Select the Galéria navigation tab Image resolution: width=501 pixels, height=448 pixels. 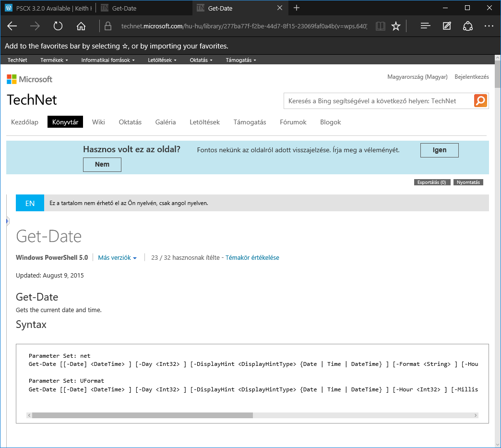click(166, 122)
